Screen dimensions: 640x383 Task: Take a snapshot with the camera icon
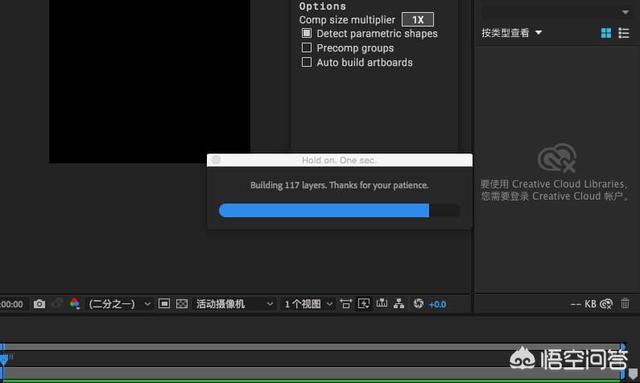pos(39,304)
